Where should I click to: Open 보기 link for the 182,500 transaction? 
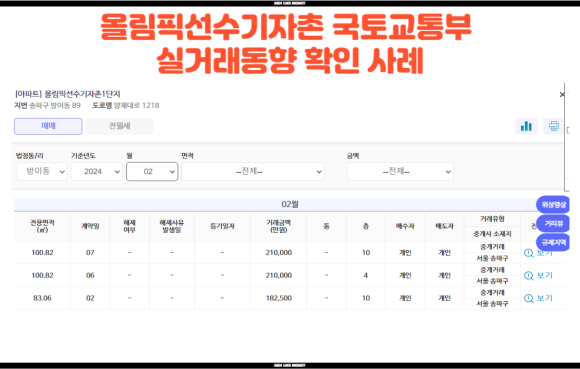(544, 298)
